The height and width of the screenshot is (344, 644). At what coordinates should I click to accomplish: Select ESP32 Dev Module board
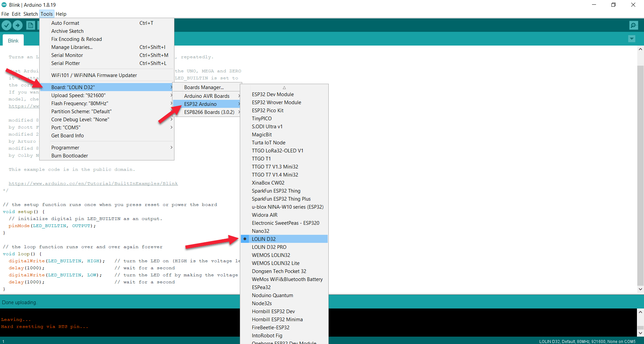tap(284, 94)
